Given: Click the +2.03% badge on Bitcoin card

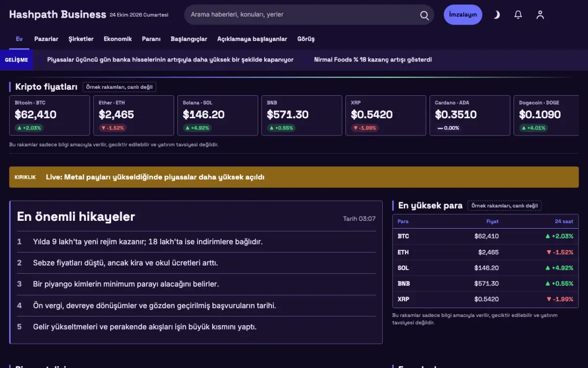Looking at the screenshot, I should pyautogui.click(x=29, y=128).
